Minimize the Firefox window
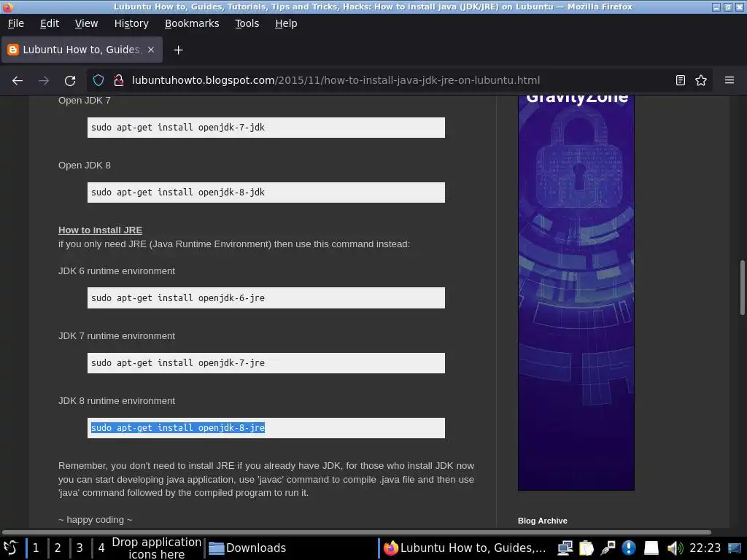 (x=716, y=7)
